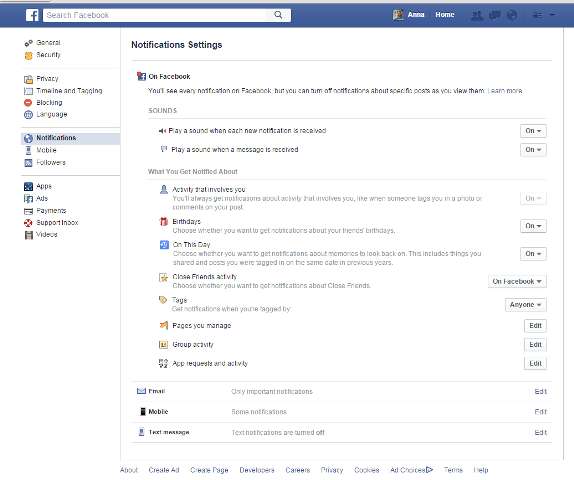Screen dimensions: 574x480
Task: Click the Followers icon in sidebar
Action: click(28, 163)
